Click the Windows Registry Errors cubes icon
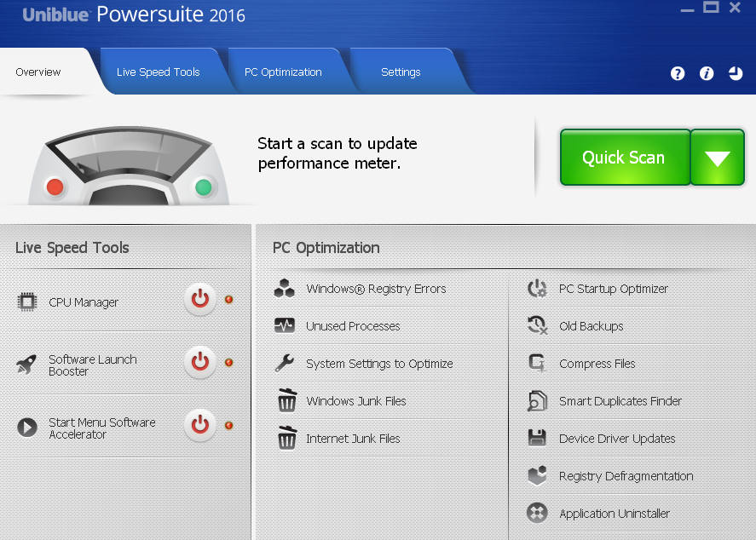 pos(285,289)
